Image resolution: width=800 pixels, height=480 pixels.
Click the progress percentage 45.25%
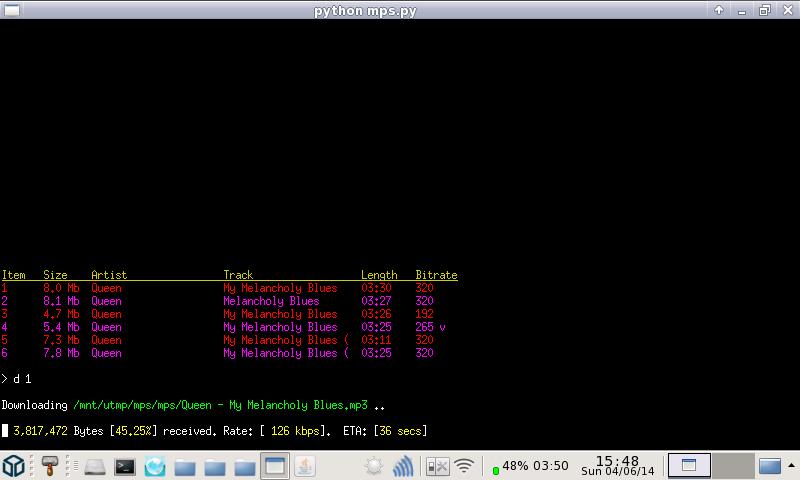pos(133,431)
